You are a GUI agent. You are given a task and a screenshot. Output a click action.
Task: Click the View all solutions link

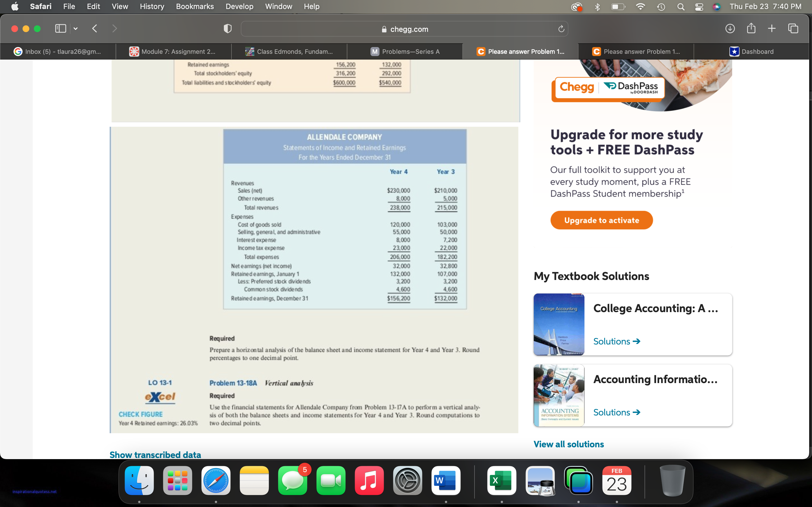568,444
